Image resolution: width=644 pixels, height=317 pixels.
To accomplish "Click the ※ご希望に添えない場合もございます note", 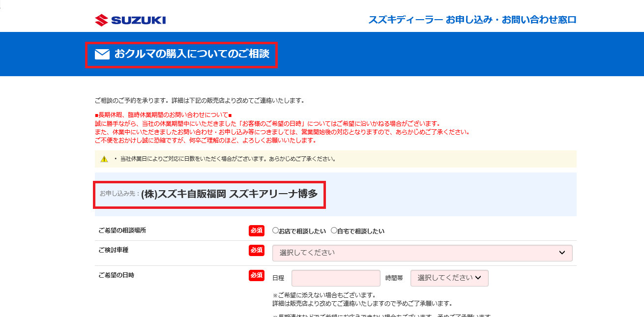I will click(324, 295).
